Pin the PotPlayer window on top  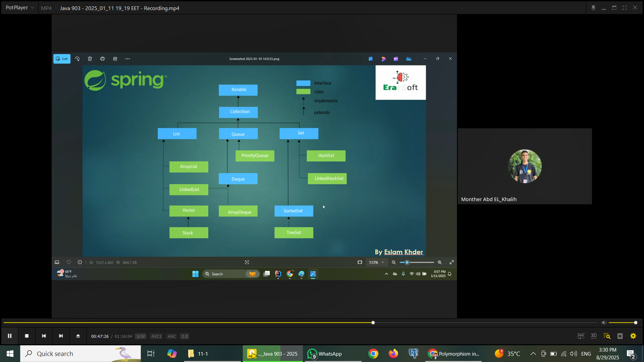click(x=593, y=8)
